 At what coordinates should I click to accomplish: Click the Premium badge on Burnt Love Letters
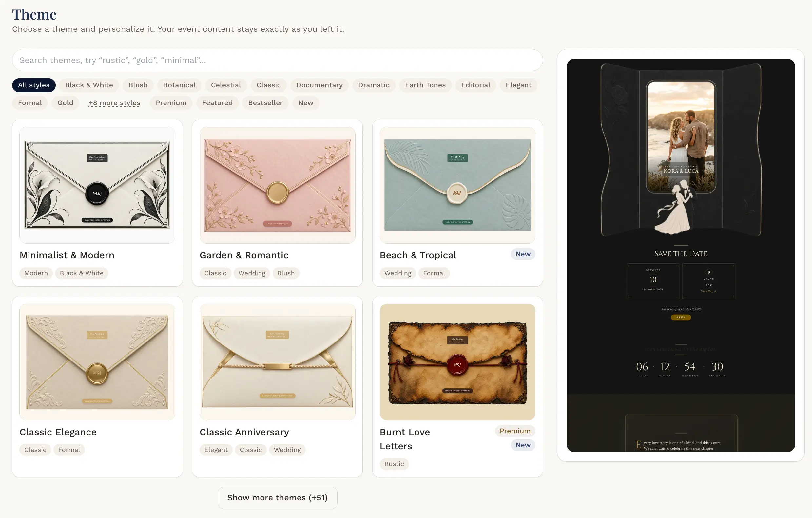tap(515, 431)
